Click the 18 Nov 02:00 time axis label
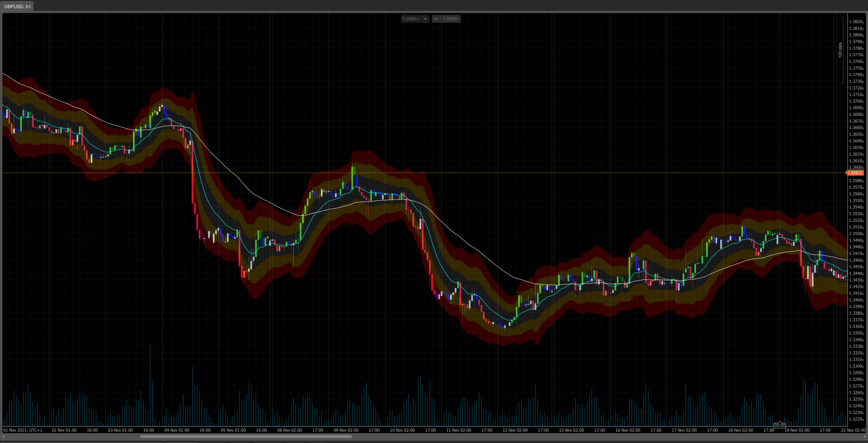868x443 pixels. click(741, 430)
